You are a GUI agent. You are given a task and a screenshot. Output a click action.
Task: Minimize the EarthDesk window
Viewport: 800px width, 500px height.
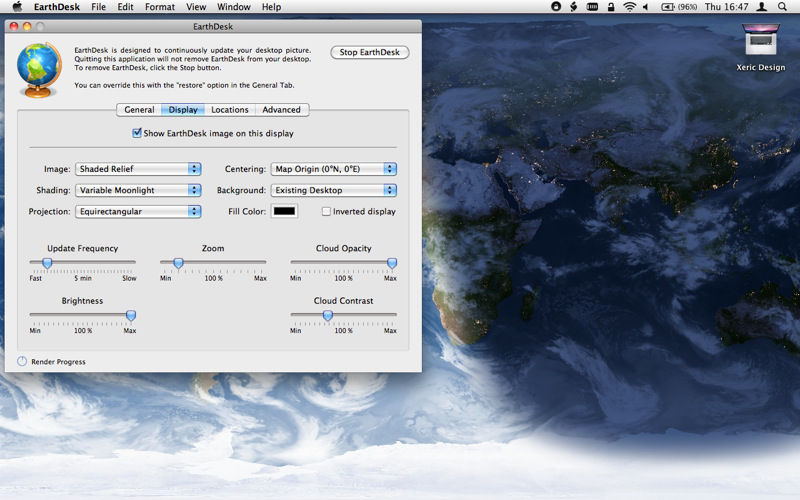point(27,27)
